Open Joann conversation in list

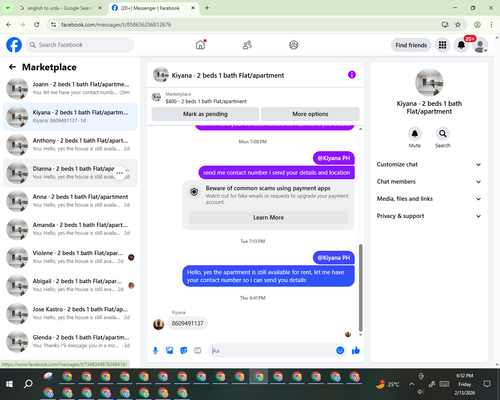[x=70, y=88]
